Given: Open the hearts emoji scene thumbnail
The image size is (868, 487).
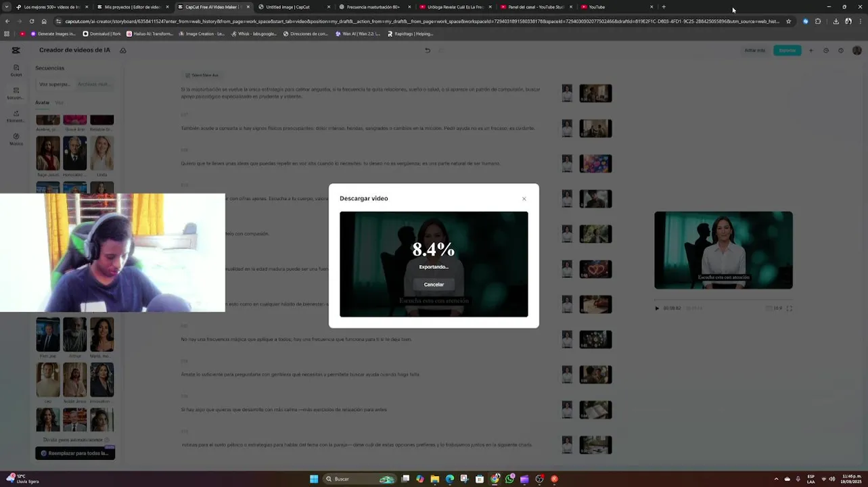Looking at the screenshot, I should pyautogui.click(x=595, y=164).
